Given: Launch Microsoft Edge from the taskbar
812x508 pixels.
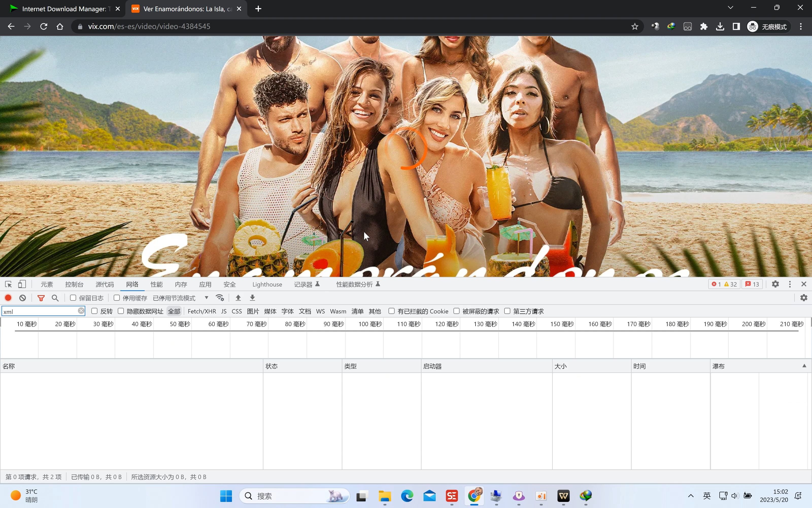Looking at the screenshot, I should pyautogui.click(x=407, y=496).
